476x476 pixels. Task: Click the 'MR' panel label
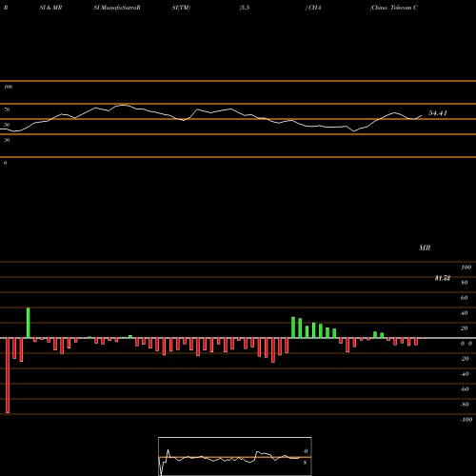point(425,248)
